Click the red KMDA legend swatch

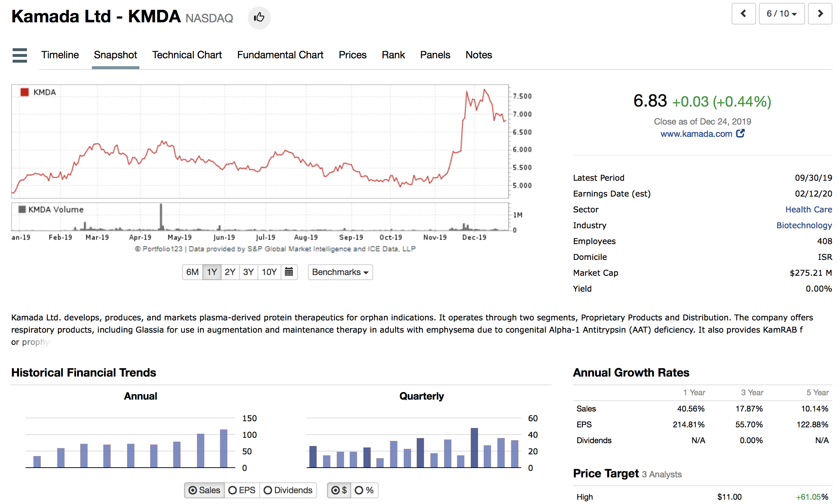coord(24,92)
